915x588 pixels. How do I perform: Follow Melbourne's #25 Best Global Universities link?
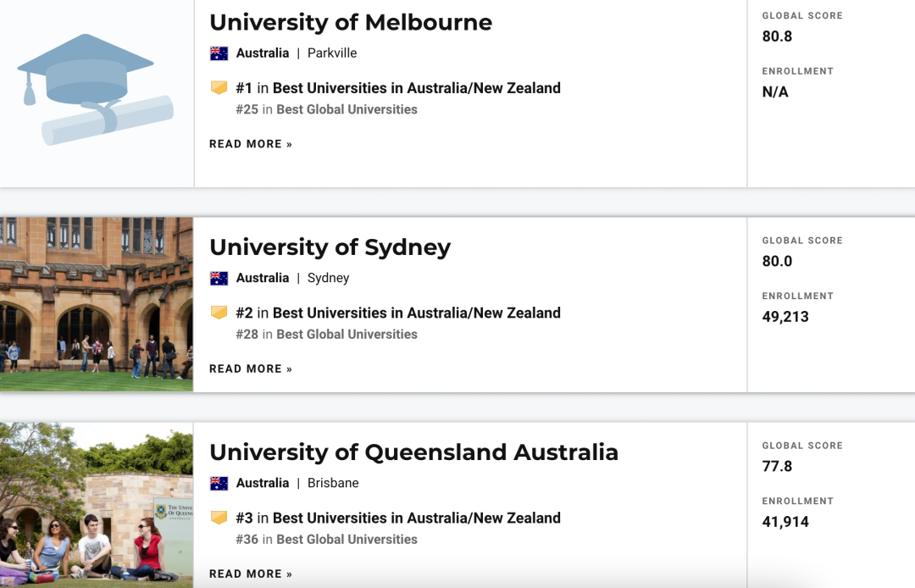click(326, 109)
